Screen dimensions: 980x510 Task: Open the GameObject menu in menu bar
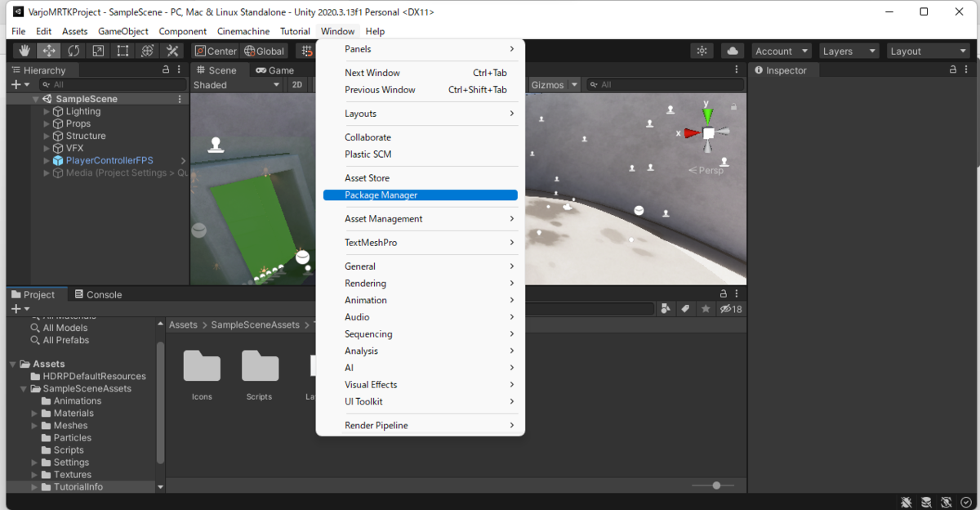click(x=123, y=31)
